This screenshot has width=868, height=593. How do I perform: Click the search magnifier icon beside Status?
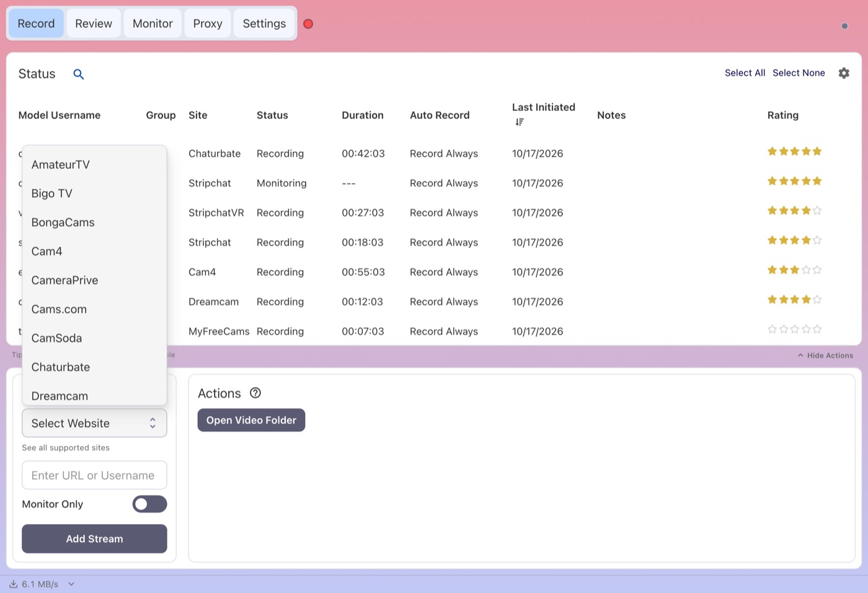[79, 74]
